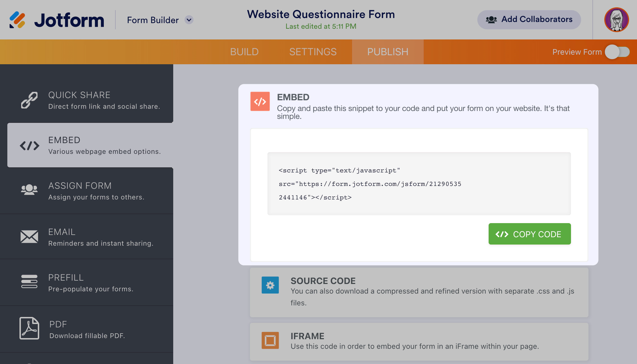Open Prefill stacked-bars icon

29,281
